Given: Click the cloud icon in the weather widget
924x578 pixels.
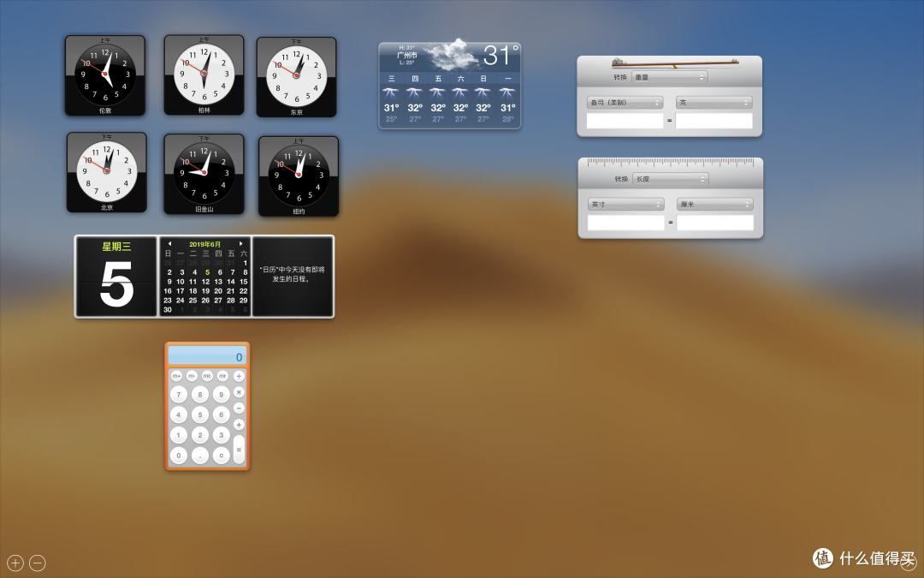Looking at the screenshot, I should pyautogui.click(x=452, y=55).
